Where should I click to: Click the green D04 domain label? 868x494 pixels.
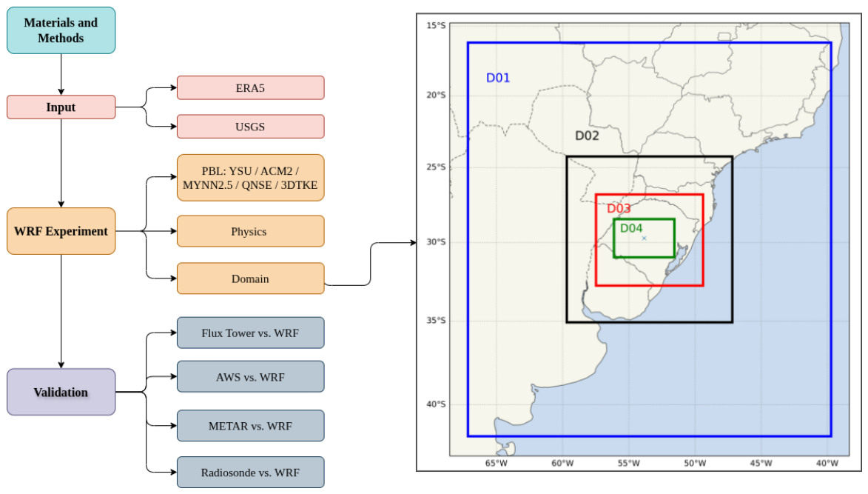click(631, 228)
